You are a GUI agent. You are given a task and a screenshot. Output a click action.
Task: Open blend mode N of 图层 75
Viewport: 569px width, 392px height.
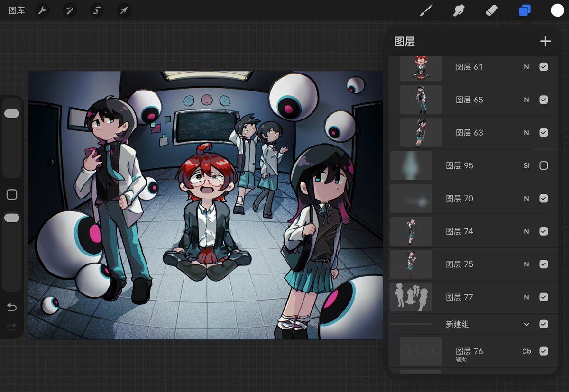tap(526, 264)
